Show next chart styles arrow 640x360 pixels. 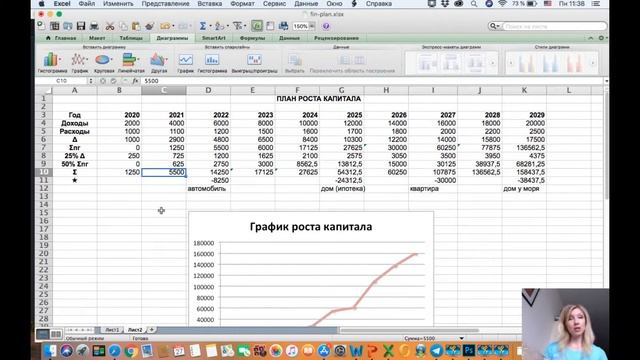[593, 63]
